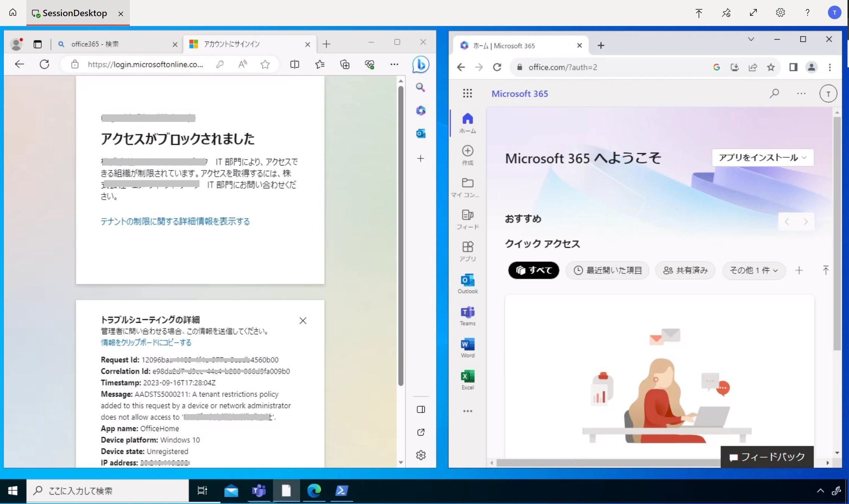The height and width of the screenshot is (504, 849).
Task: Click the Windows taskbar search box
Action: [108, 490]
